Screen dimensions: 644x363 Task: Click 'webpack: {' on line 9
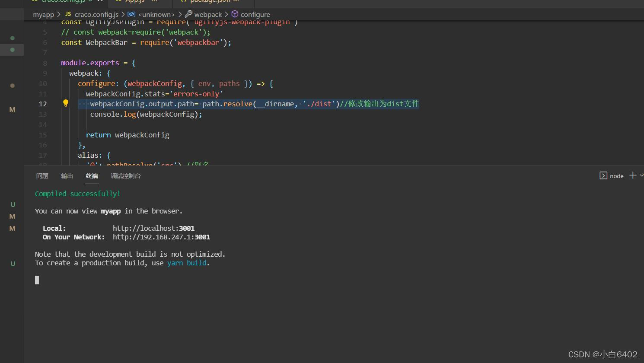90,73
